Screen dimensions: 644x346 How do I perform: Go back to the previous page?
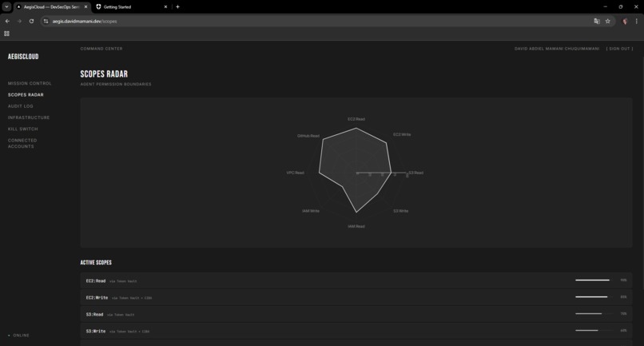pyautogui.click(x=7, y=21)
